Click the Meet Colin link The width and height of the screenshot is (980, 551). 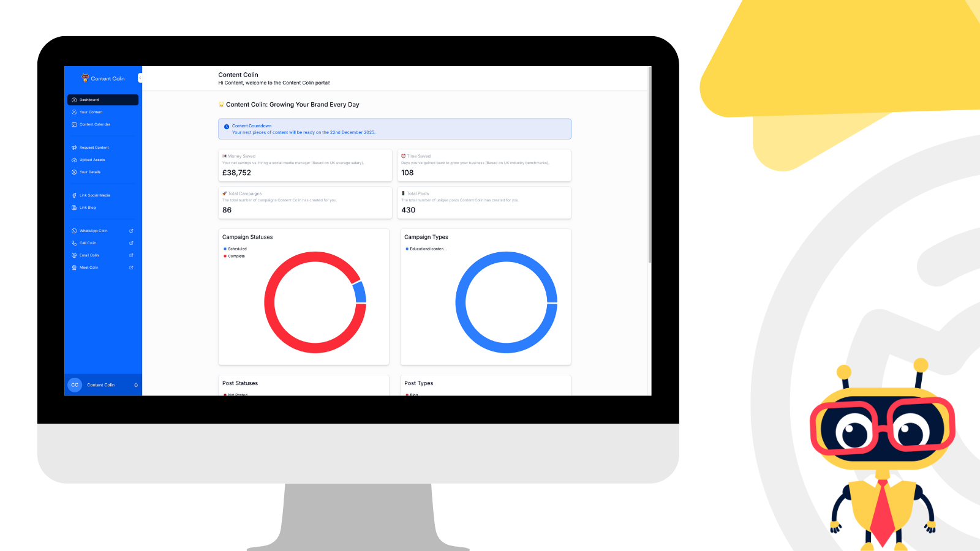[103, 268]
